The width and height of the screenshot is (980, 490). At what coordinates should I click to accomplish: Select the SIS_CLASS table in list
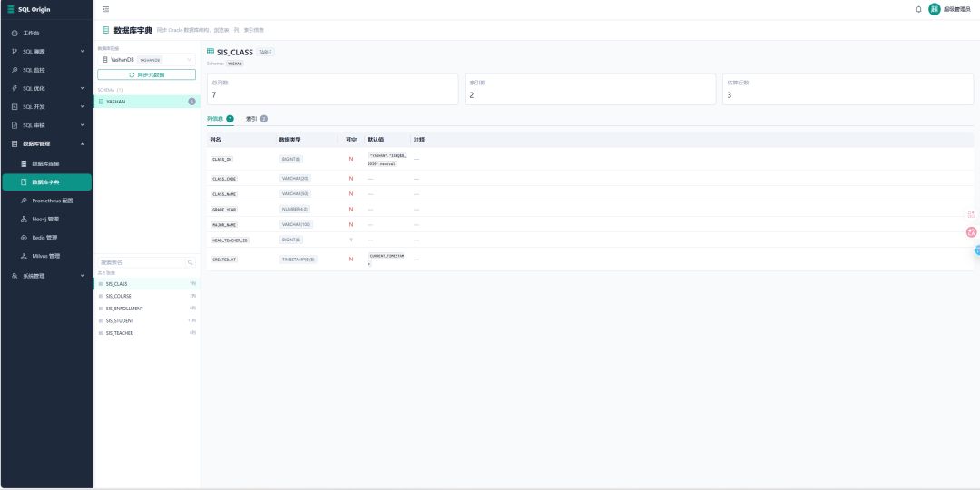(147, 284)
